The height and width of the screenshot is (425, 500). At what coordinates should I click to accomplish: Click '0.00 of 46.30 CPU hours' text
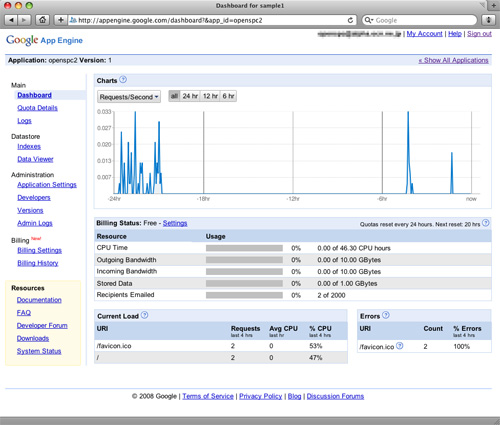pos(354,248)
